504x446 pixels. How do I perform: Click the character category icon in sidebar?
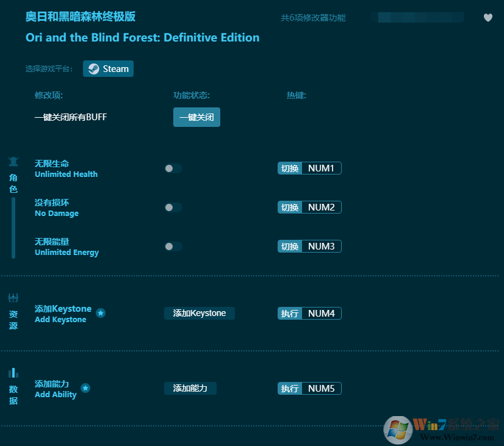click(13, 162)
